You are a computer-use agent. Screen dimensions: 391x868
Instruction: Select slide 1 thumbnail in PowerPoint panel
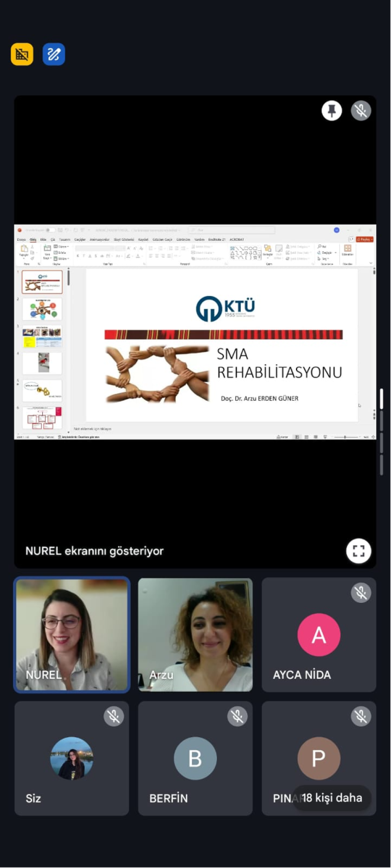pyautogui.click(x=42, y=282)
